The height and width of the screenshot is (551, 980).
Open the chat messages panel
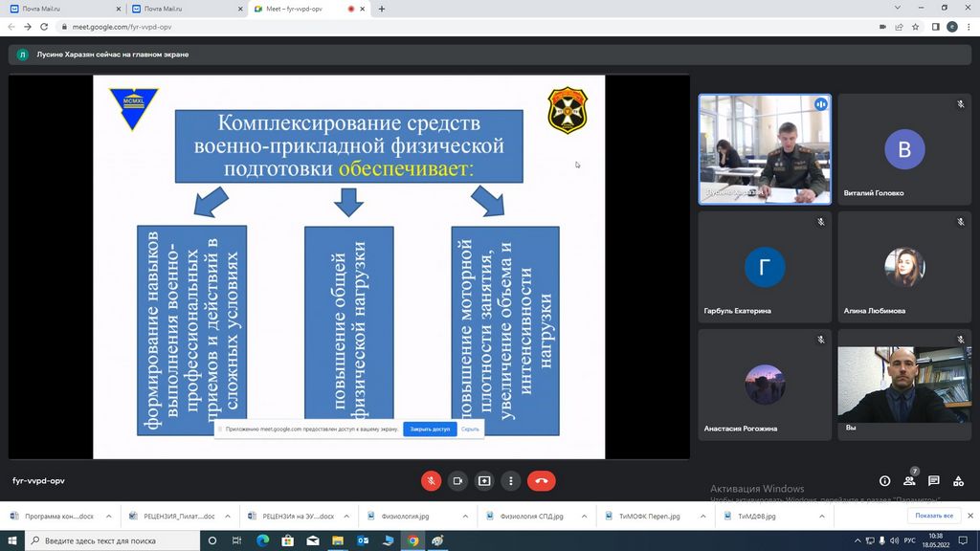click(933, 481)
